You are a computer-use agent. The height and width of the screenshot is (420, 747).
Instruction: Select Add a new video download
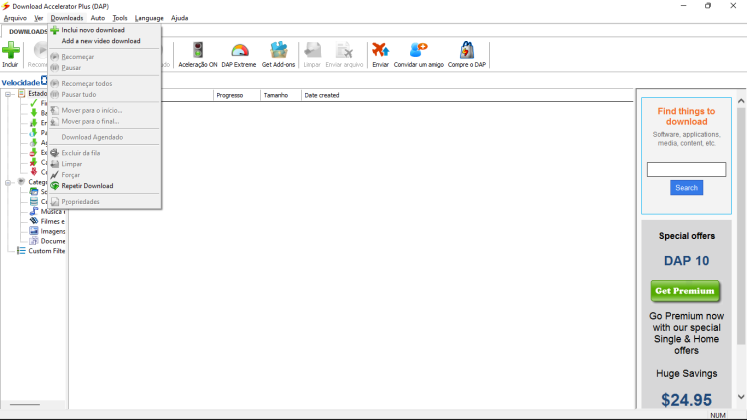click(x=100, y=41)
